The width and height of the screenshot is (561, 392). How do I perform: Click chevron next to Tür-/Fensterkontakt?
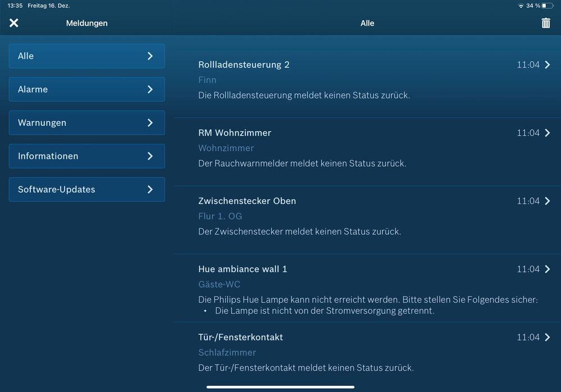(548, 337)
